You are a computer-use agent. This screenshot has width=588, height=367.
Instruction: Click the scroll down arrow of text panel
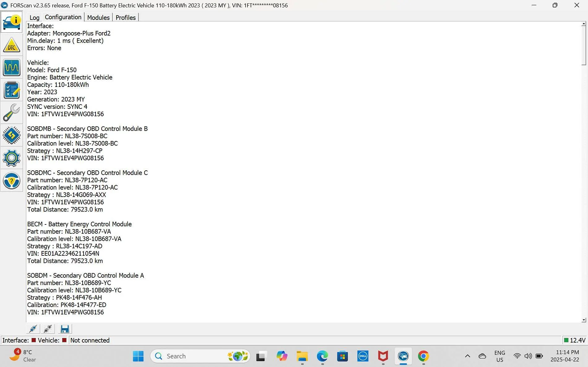click(584, 320)
